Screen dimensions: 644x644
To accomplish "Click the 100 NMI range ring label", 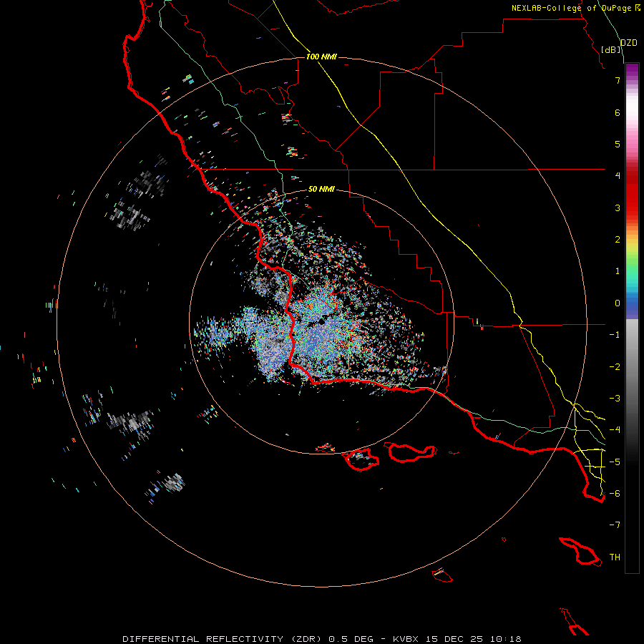I will pos(321,57).
